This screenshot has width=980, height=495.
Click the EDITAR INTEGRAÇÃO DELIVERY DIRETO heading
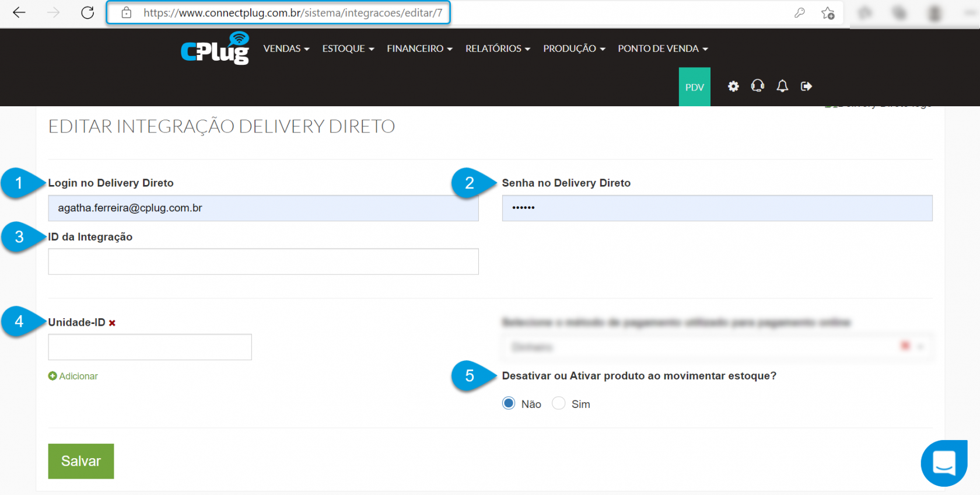[x=222, y=126]
